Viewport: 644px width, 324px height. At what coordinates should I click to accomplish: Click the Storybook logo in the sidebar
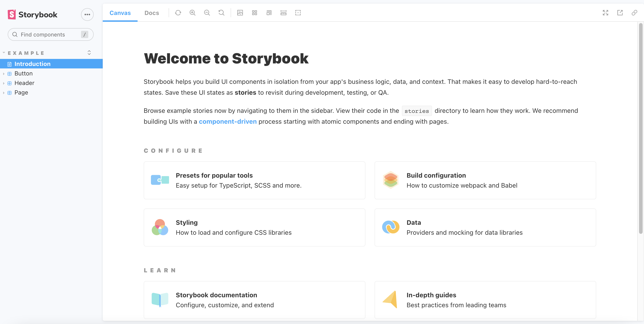(x=33, y=15)
